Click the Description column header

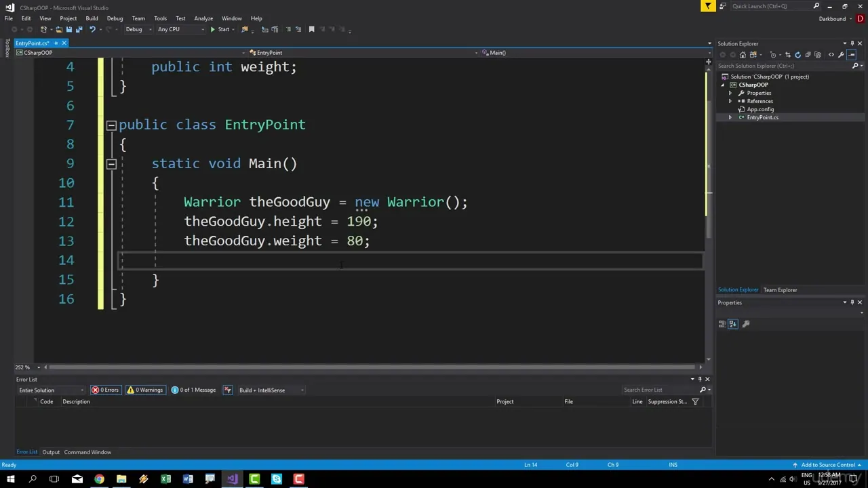click(x=76, y=402)
